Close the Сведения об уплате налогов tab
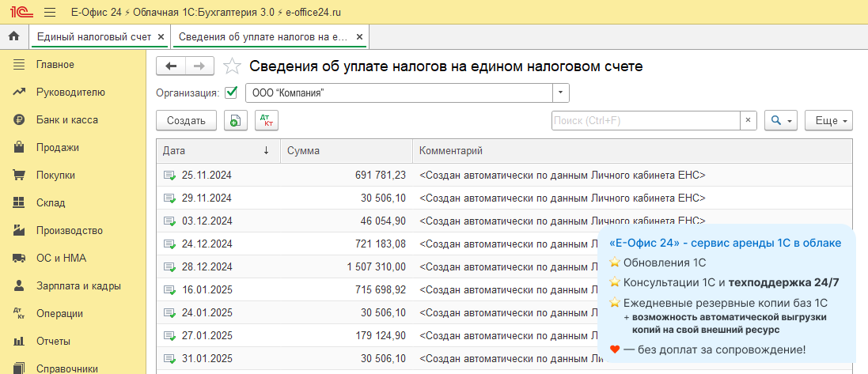 click(359, 37)
